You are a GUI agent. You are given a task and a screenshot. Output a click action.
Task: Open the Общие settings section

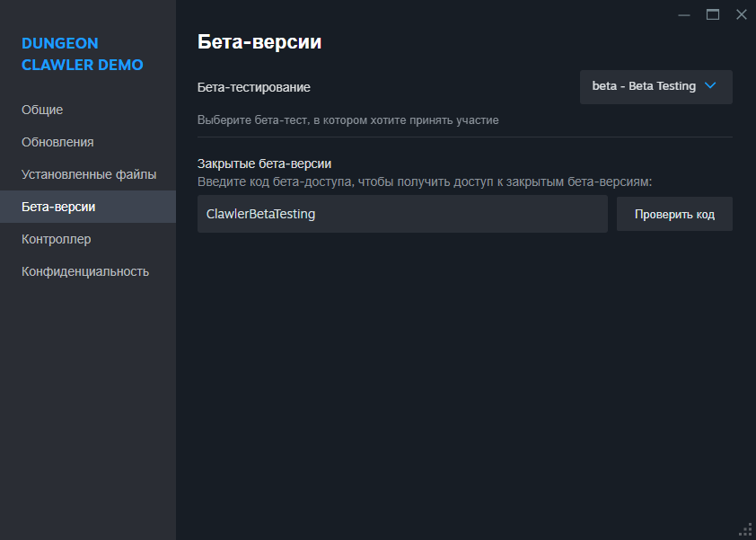88,110
